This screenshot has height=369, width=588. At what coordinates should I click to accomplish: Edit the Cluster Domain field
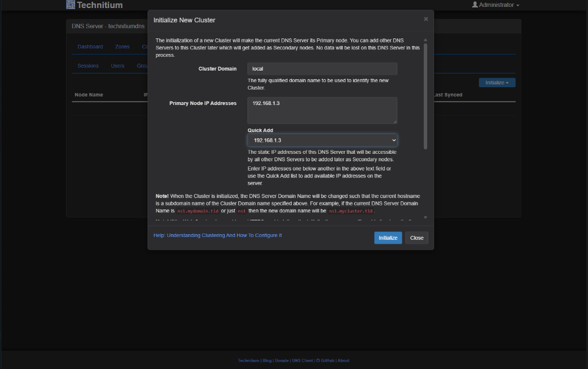pyautogui.click(x=322, y=68)
